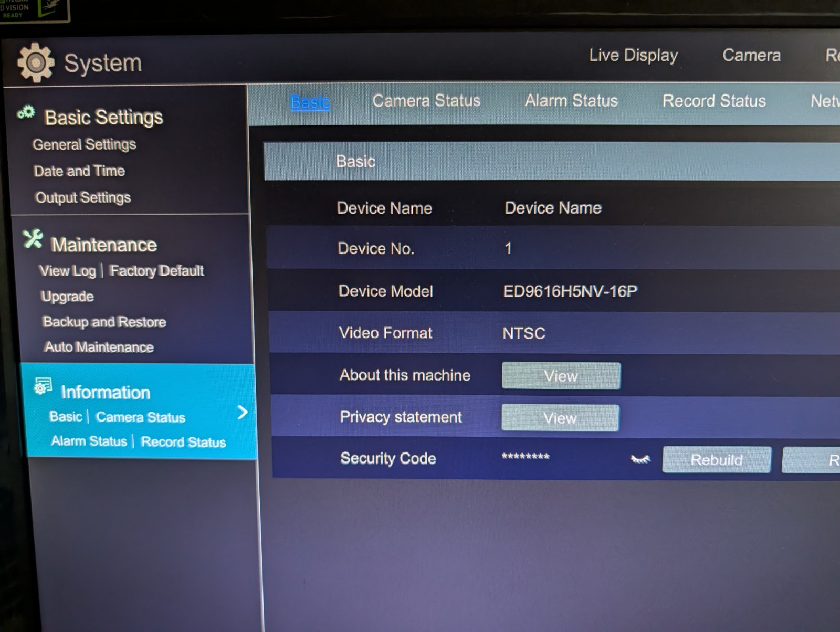
Task: Select Factory Default under Maintenance
Action: [x=156, y=271]
